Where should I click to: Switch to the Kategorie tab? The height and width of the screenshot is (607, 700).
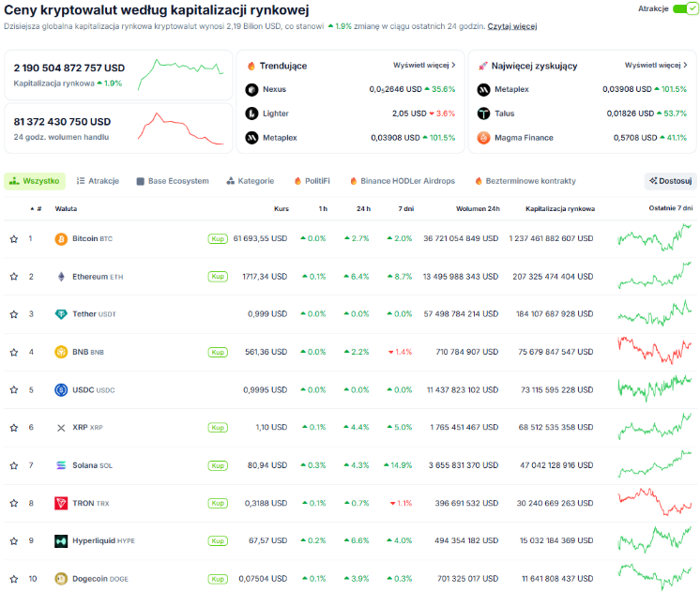(x=251, y=181)
